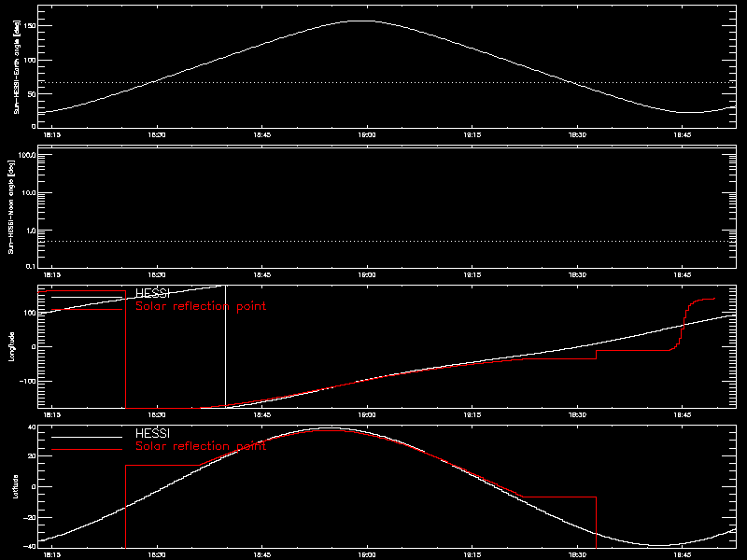747x560 pixels.
Task: Click '18:30' time label under Latitude panel
Action: [157, 555]
